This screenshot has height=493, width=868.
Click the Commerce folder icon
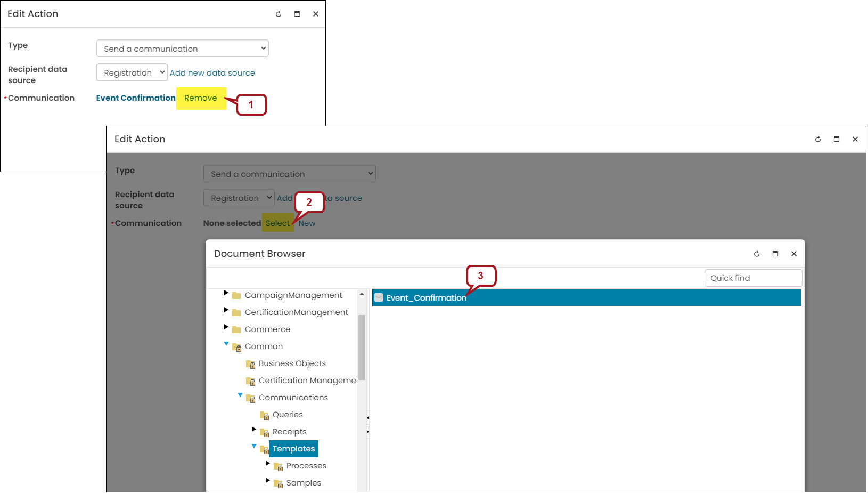[236, 329]
